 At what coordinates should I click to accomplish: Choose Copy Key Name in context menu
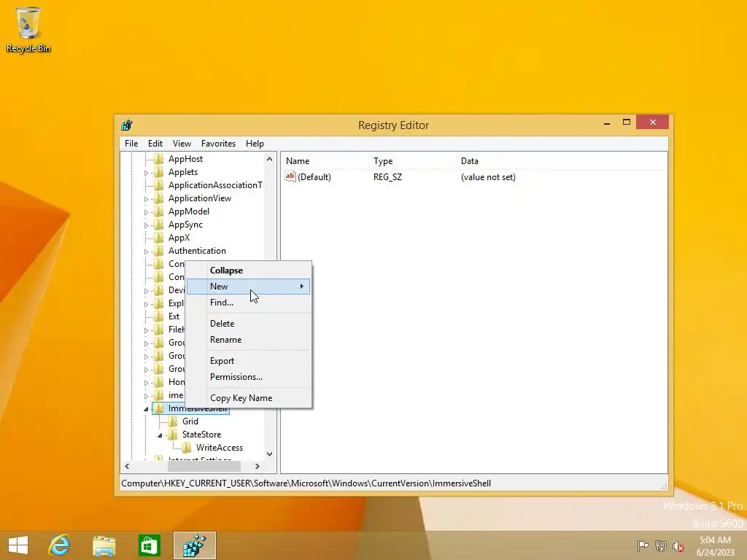[249, 397]
